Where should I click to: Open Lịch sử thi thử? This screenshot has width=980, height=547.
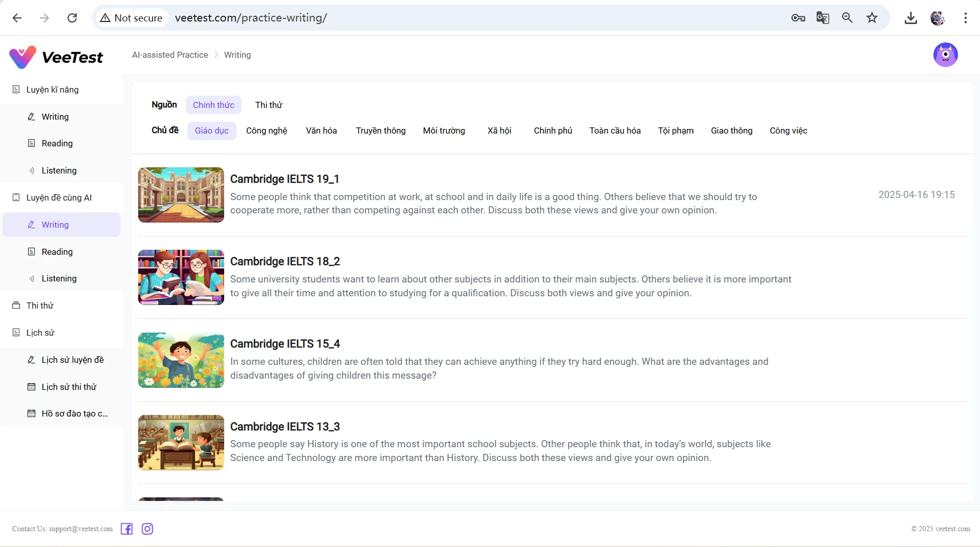(x=61, y=387)
